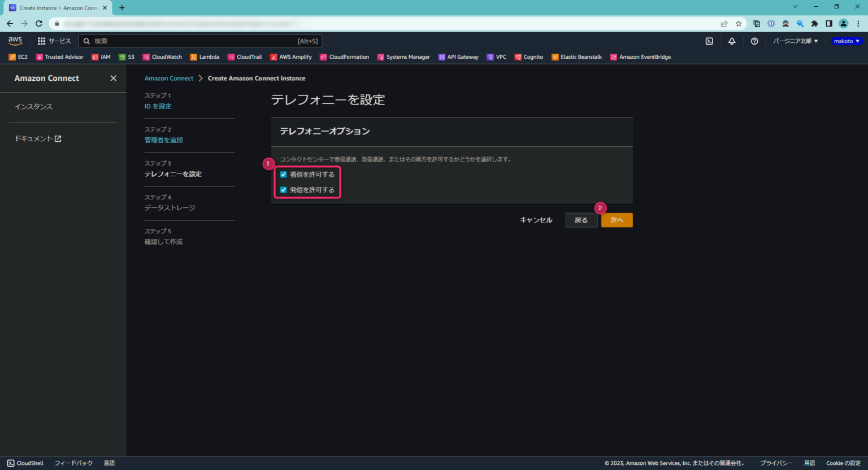Open the VPC bookmark

(496, 56)
